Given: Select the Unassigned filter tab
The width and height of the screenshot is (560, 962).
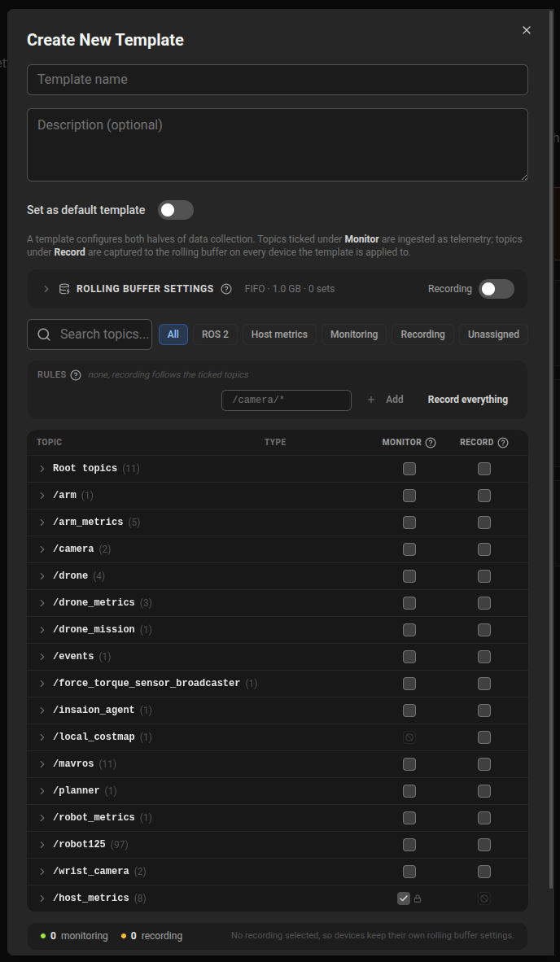Looking at the screenshot, I should (x=493, y=335).
